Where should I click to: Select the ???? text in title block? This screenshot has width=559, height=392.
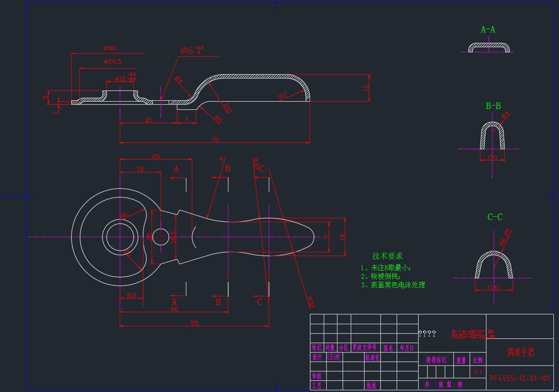click(x=427, y=334)
